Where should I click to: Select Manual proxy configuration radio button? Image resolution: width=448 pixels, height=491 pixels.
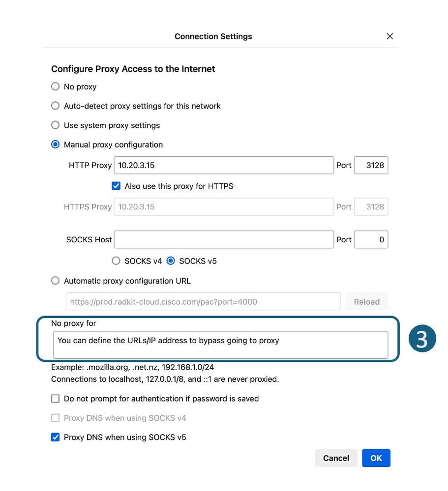click(56, 144)
